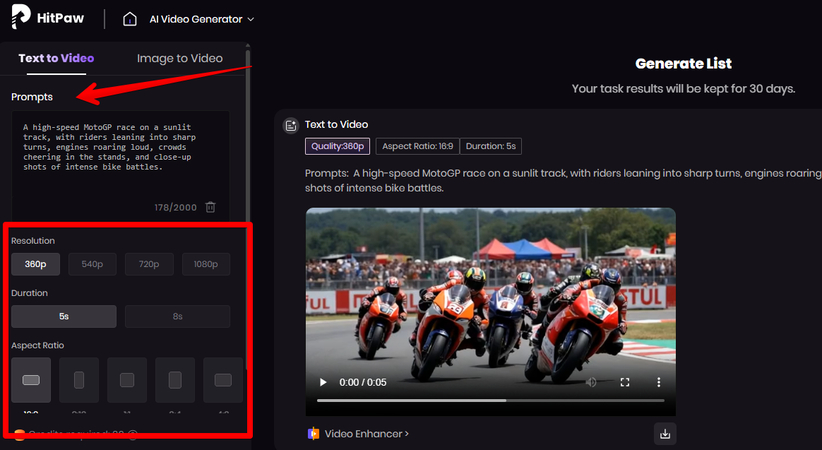Click the Prompts section label
822x450 pixels.
tap(32, 97)
